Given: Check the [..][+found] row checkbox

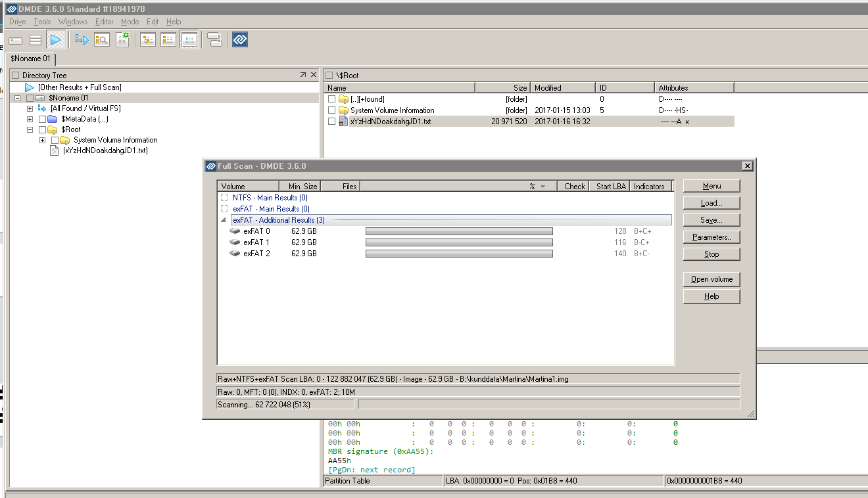Looking at the screenshot, I should [x=331, y=99].
